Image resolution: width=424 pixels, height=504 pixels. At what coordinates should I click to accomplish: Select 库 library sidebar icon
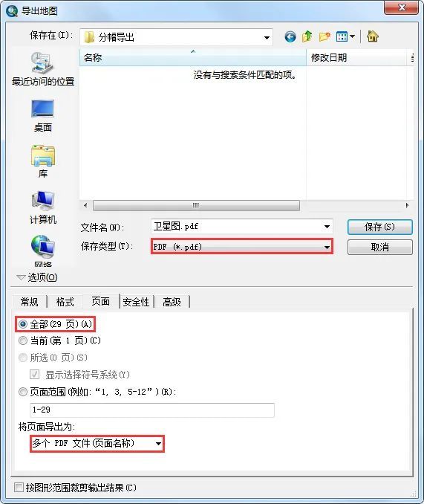[x=43, y=161]
